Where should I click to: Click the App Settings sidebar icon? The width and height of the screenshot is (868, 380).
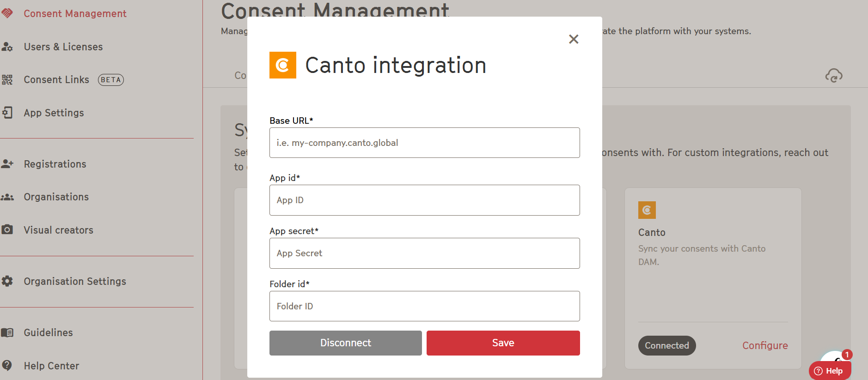pyautogui.click(x=7, y=113)
